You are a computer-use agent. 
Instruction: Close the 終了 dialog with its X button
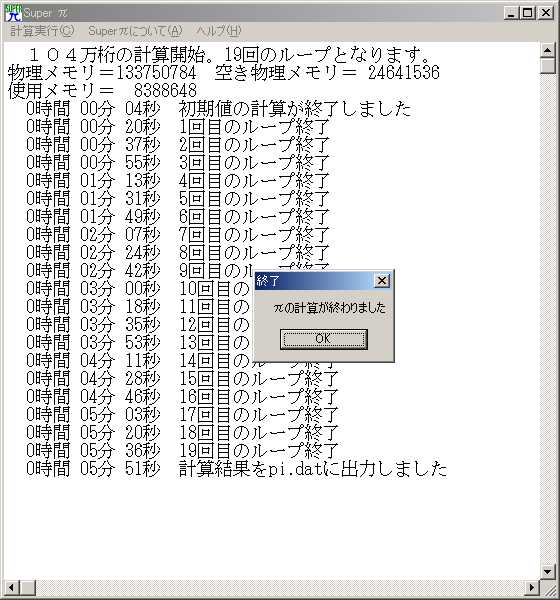382,281
